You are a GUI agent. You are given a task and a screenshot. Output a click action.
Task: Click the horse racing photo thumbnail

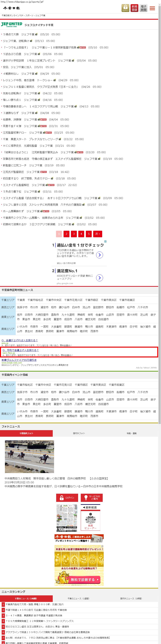click(29, 457)
